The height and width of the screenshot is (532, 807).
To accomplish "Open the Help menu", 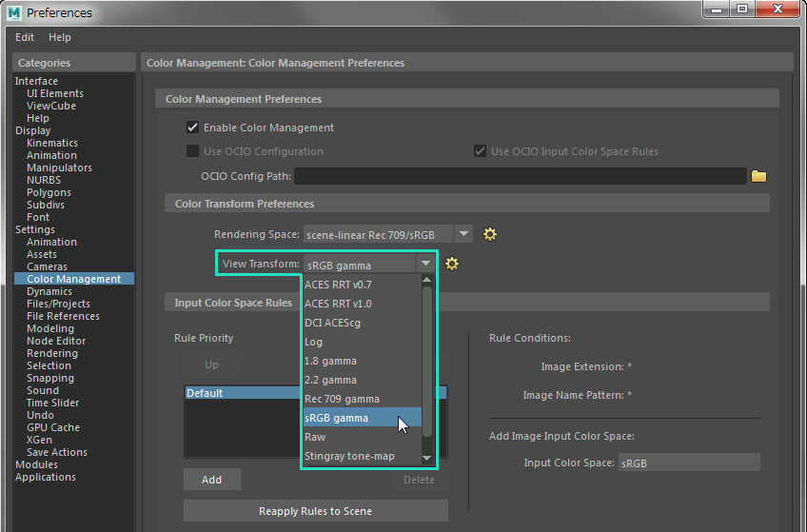I will coord(60,37).
